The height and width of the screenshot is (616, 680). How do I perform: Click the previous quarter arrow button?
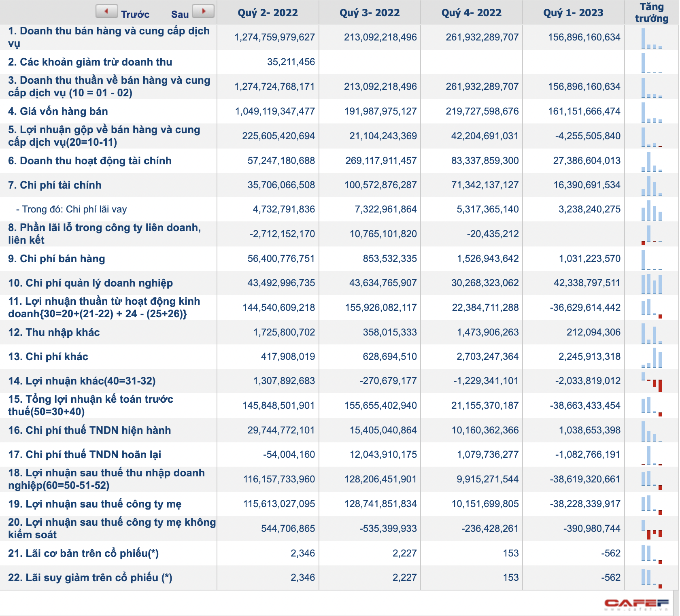(x=106, y=11)
